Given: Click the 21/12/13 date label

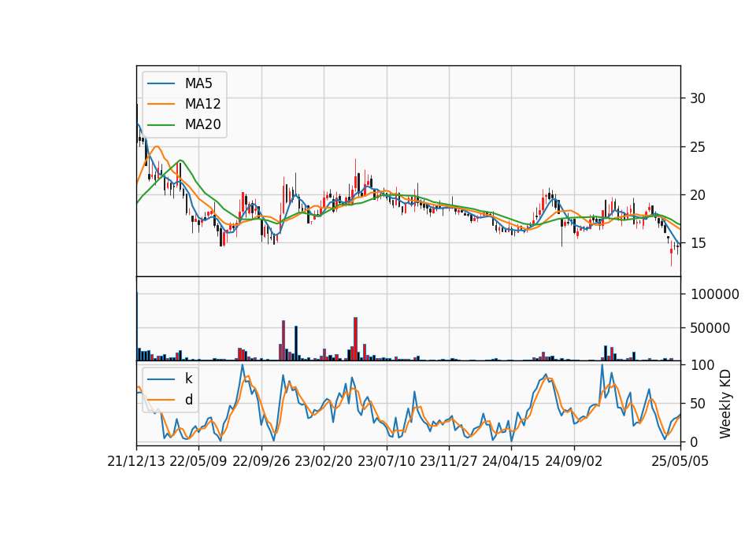Looking at the screenshot, I should 136,462.
